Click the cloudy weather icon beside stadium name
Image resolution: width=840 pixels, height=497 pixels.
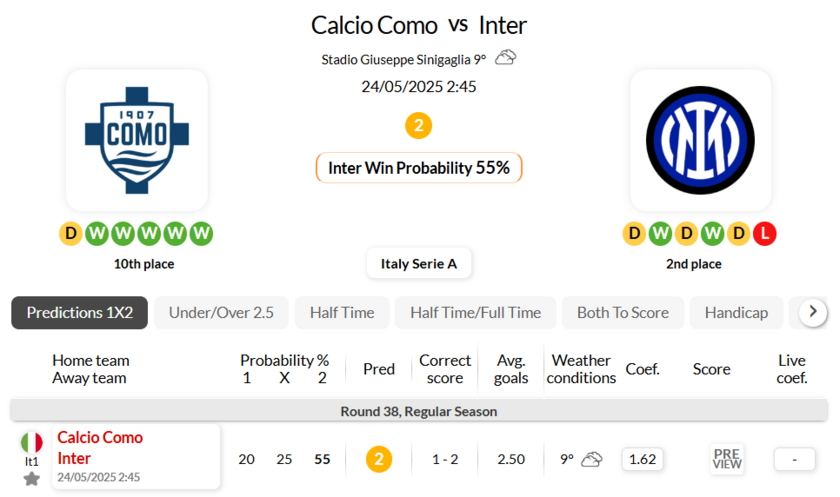point(506,58)
